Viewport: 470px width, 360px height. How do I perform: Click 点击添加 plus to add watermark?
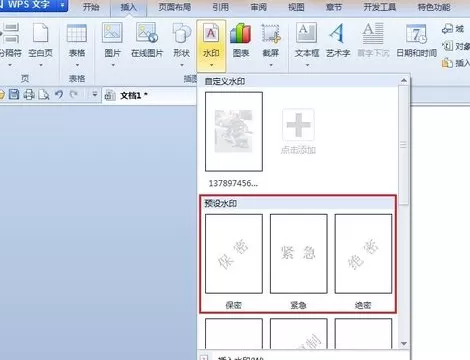[298, 124]
